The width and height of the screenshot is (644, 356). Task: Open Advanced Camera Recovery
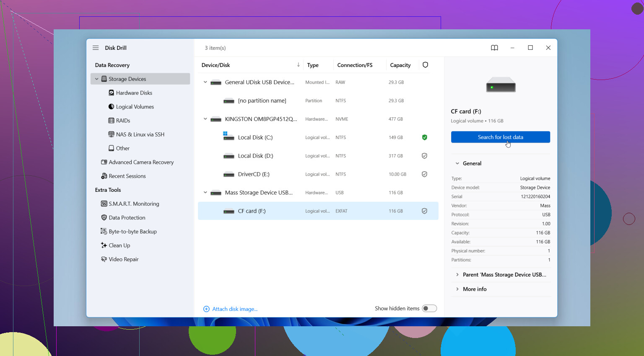click(141, 162)
